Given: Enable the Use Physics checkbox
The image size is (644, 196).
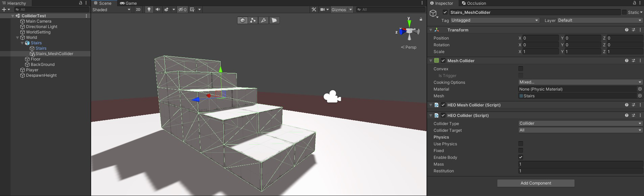Looking at the screenshot, I should click(x=521, y=144).
